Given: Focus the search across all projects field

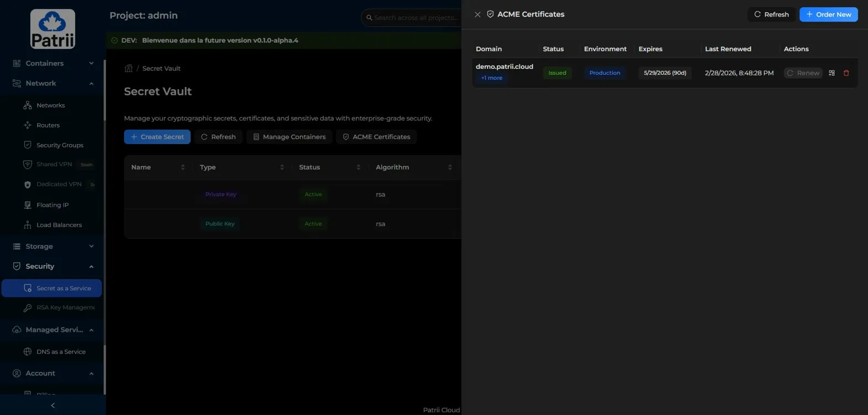Looking at the screenshot, I should pos(415,18).
